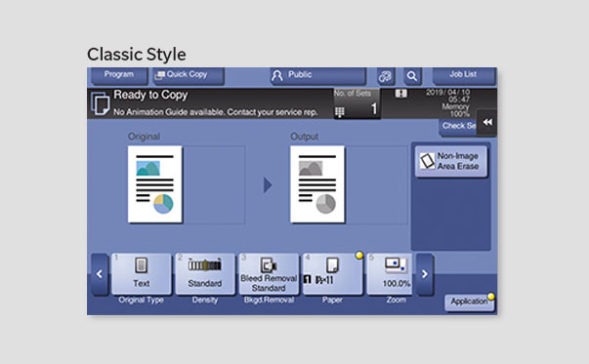
Task: Adjust Density Standard setting
Action: 205,274
